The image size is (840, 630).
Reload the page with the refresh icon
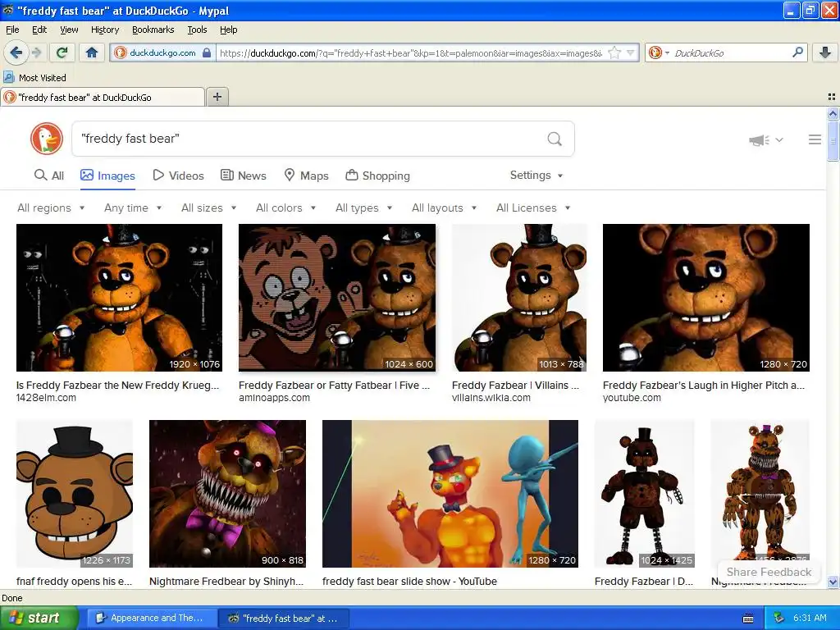pyautogui.click(x=62, y=52)
